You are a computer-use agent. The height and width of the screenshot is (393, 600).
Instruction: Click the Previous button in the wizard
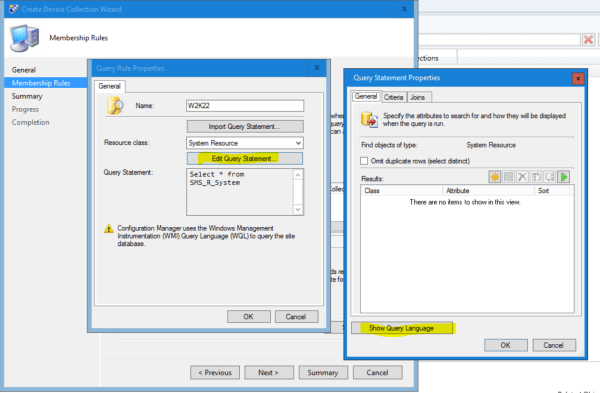(215, 373)
